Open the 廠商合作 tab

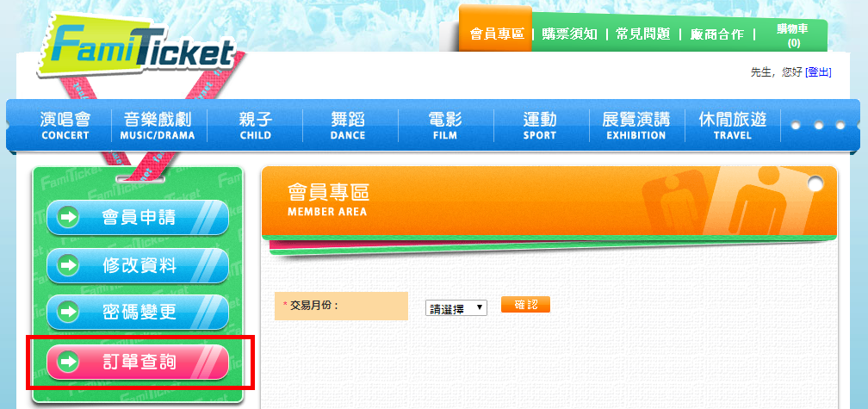[x=716, y=34]
